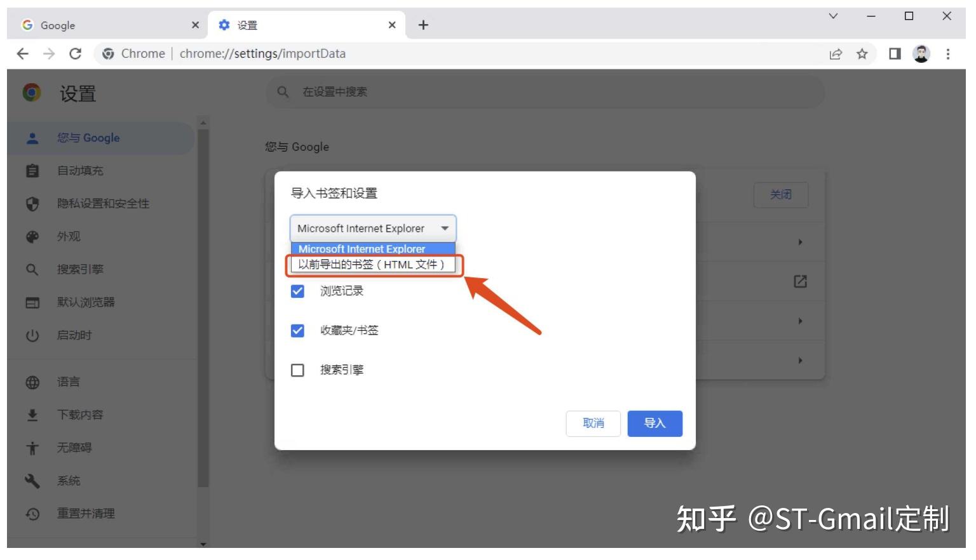Click the clipboard icon for 自动填充

coord(32,171)
